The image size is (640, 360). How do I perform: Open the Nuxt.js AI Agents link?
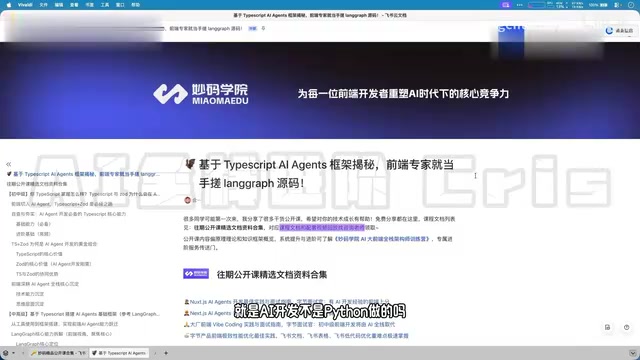pos(287,302)
